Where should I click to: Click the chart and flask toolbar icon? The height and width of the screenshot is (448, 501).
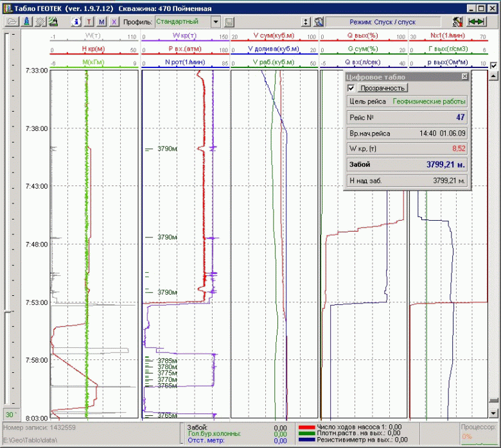tap(53, 21)
